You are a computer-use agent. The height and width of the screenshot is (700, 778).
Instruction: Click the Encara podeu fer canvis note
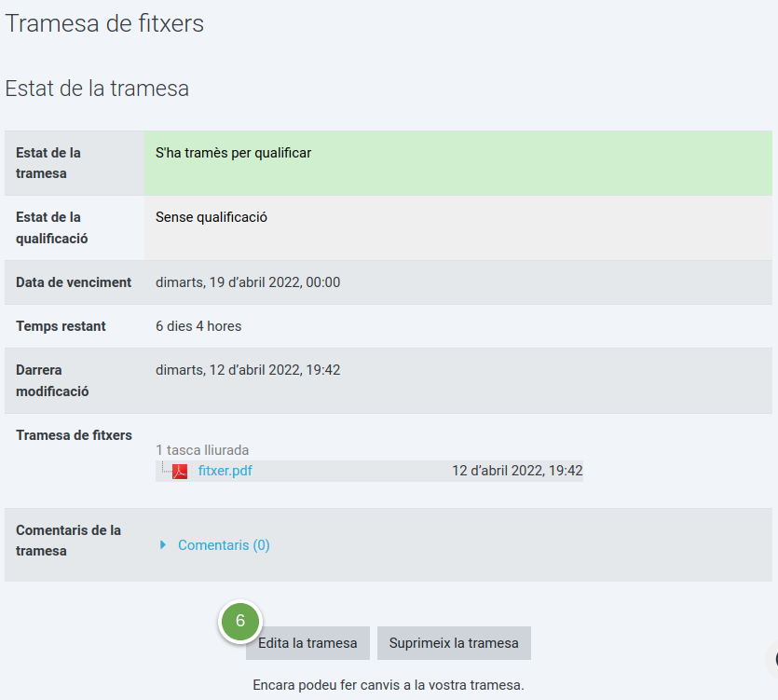pos(389,685)
